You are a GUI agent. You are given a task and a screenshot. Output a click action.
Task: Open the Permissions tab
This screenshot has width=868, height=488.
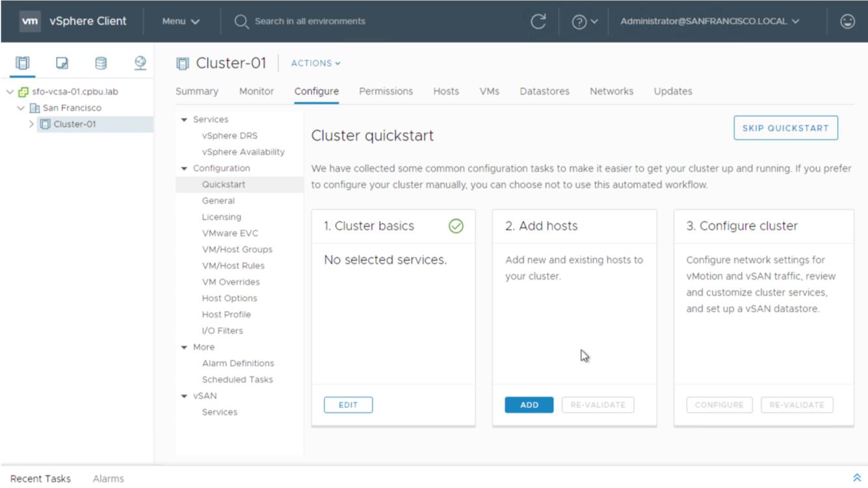(x=386, y=91)
